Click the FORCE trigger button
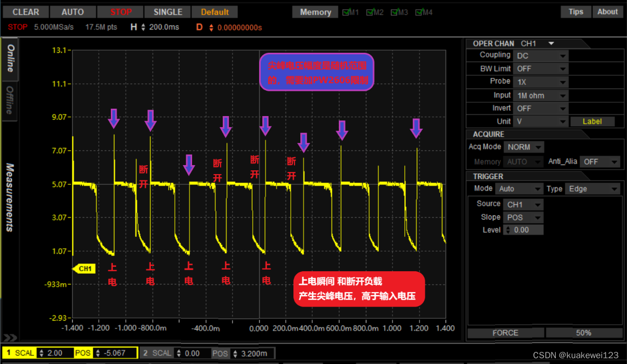 [506, 333]
